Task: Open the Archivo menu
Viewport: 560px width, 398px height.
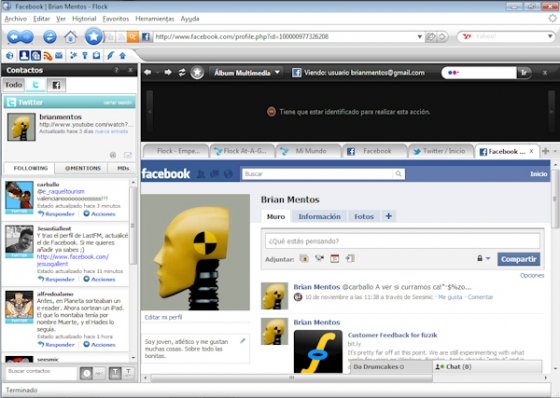Action: (15, 19)
